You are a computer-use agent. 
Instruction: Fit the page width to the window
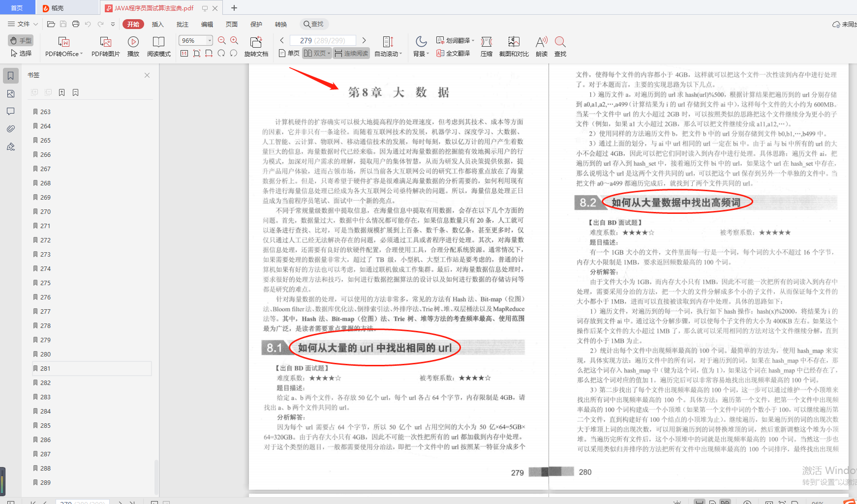[209, 53]
